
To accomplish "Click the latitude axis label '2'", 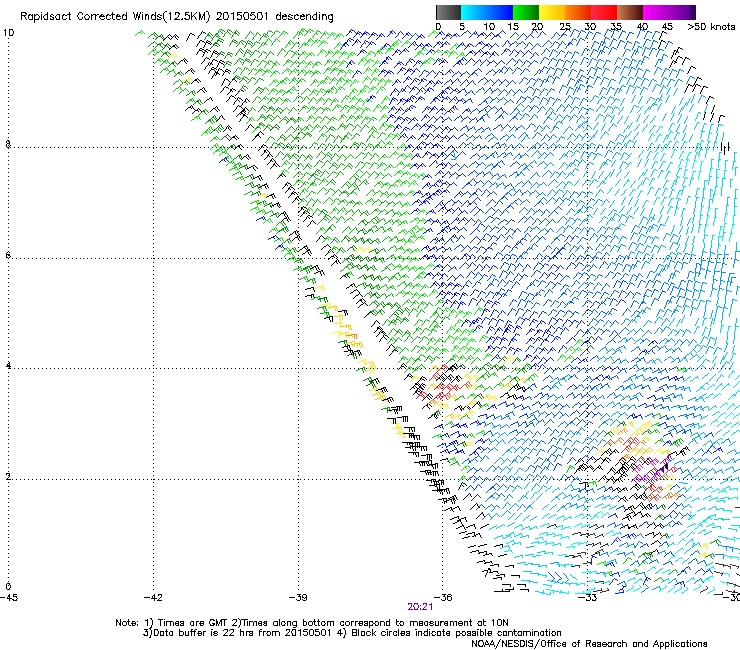I will point(8,477).
